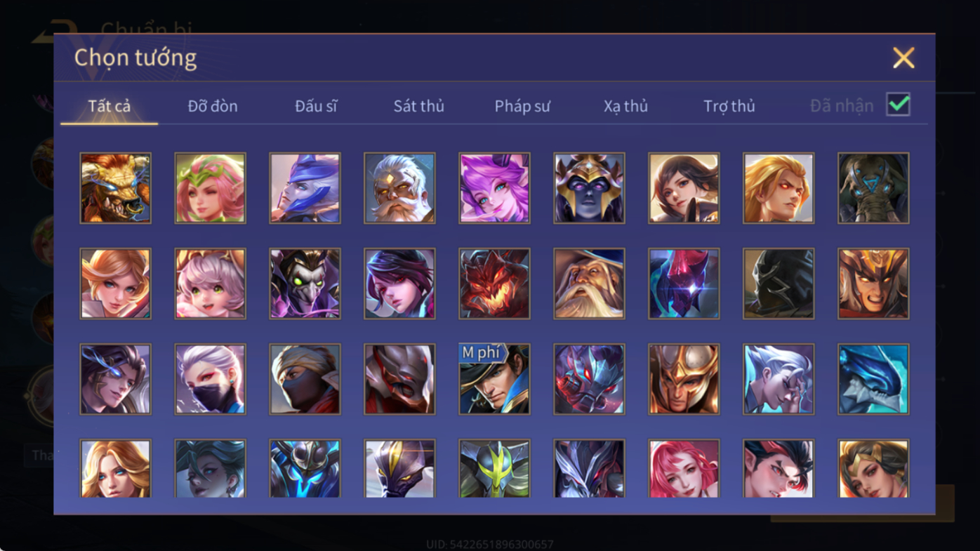980x551 pixels.
Task: Show the Pháp sư heroes tab
Action: pos(522,106)
